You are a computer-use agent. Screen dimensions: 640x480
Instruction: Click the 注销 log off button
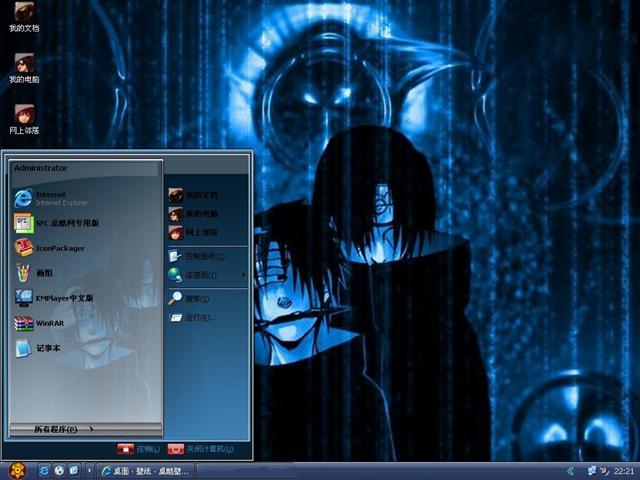click(x=139, y=449)
